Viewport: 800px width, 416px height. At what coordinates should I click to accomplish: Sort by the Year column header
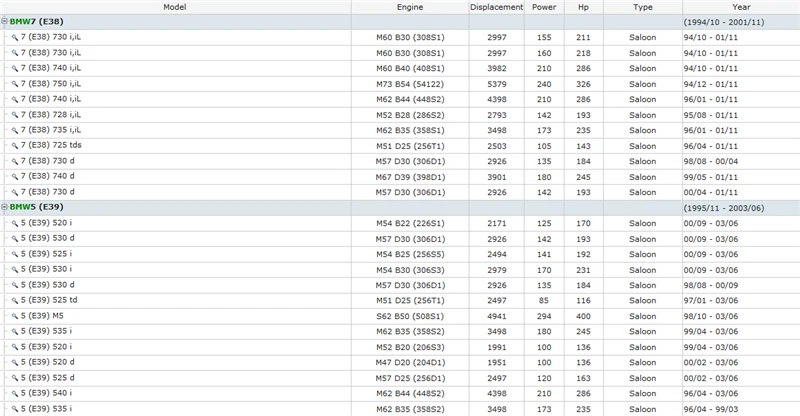click(741, 7)
